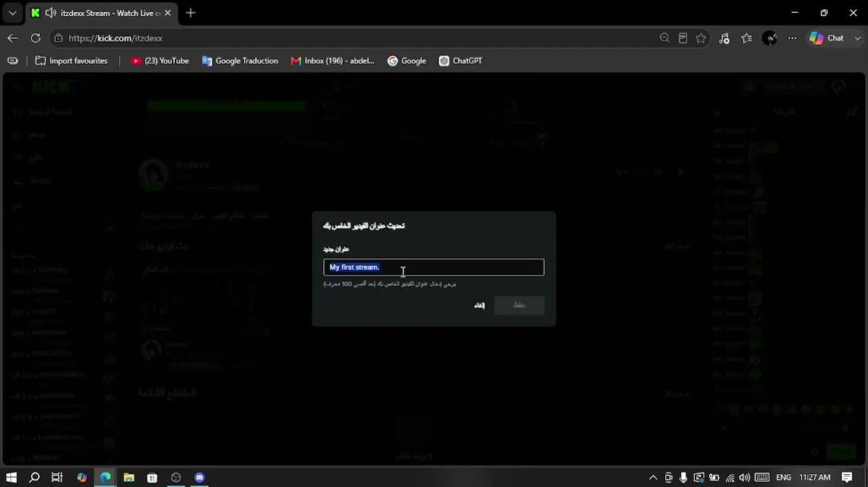Open browser settings and more menu
The width and height of the screenshot is (868, 487).
pyautogui.click(x=792, y=39)
